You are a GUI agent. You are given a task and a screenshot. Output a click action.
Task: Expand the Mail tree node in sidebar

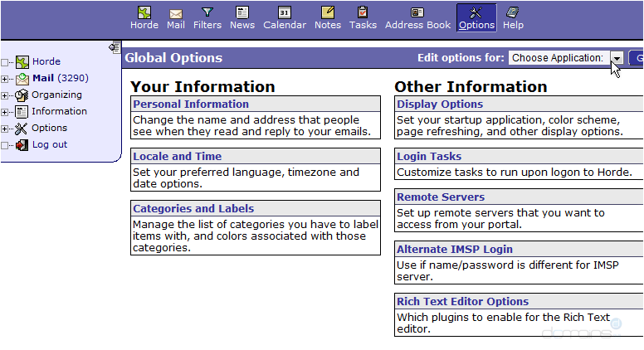point(6,79)
